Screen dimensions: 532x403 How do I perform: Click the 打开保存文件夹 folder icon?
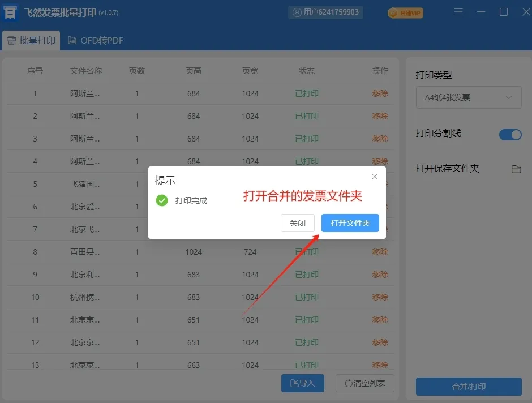[x=516, y=169]
